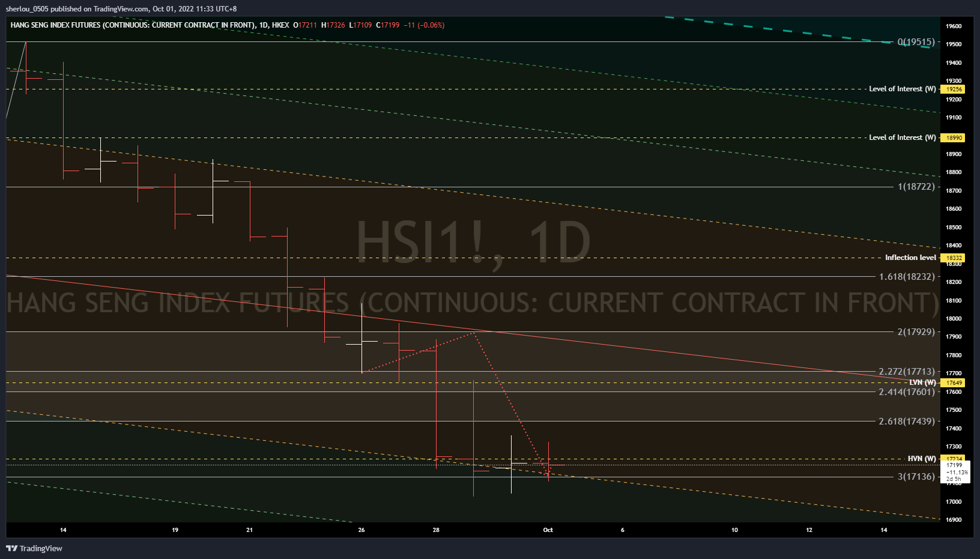
Task: Click 19400 on the price axis
Action: (954, 63)
